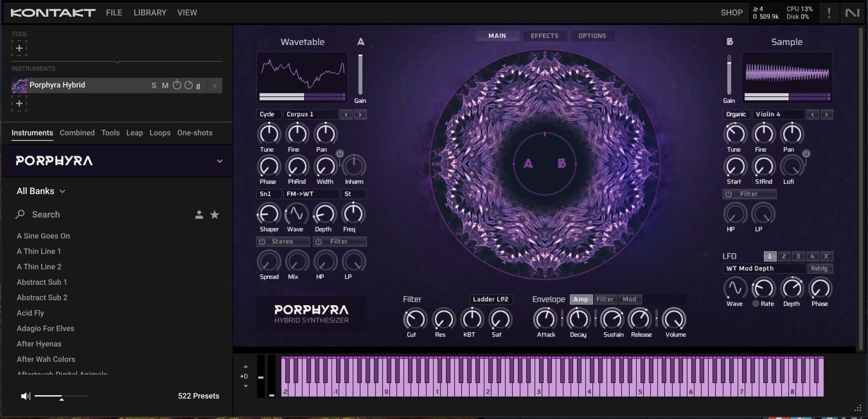Toggle the Inharm power button
Image resolution: width=868 pixels, height=419 pixels.
[x=340, y=154]
